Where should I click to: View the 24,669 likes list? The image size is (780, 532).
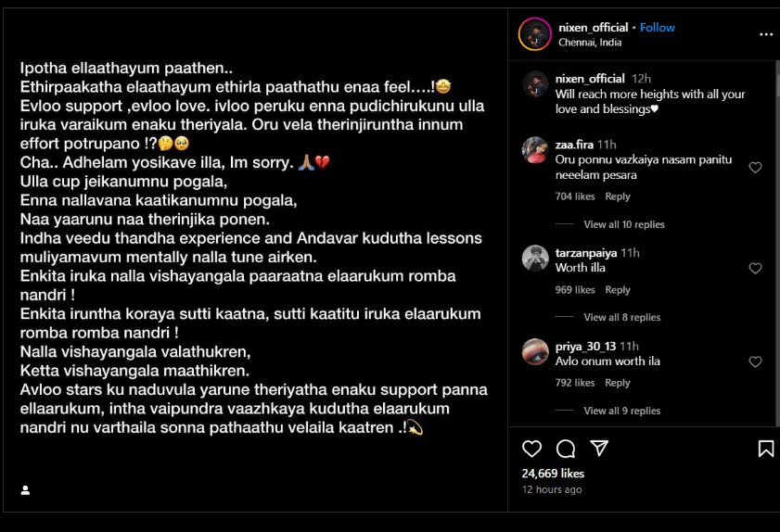click(x=553, y=474)
